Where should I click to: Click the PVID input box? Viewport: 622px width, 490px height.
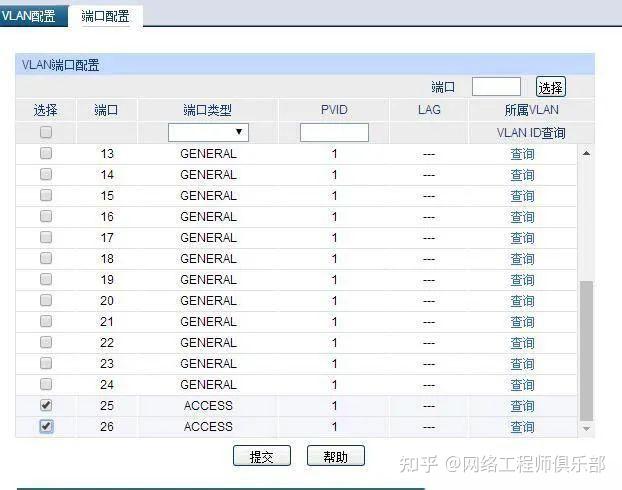point(334,133)
